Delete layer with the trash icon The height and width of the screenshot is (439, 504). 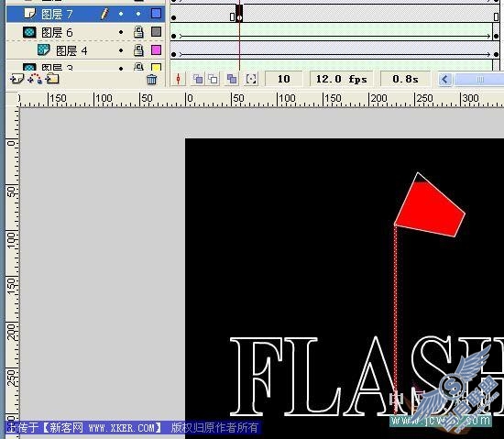(x=152, y=79)
